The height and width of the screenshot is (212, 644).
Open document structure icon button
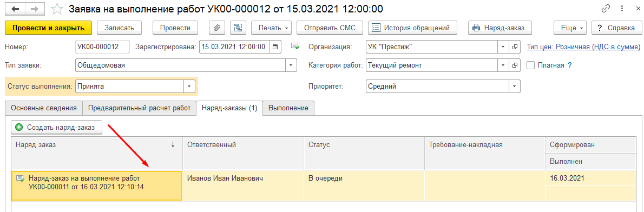(238, 28)
